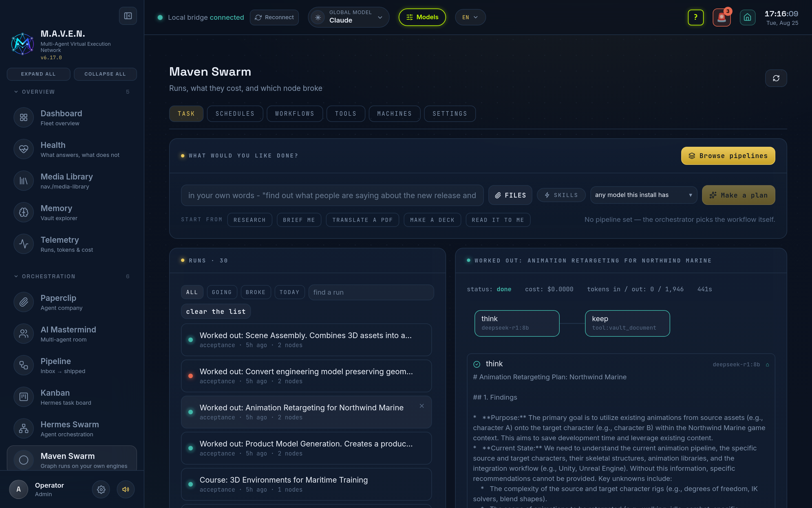Open the Paperclip agent company icon

pyautogui.click(x=23, y=302)
